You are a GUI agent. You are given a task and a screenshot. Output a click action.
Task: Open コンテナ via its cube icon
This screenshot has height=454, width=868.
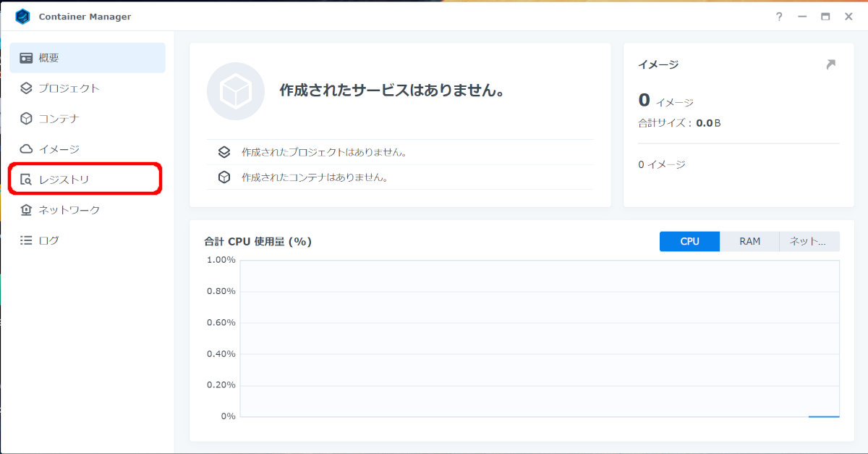(x=26, y=119)
